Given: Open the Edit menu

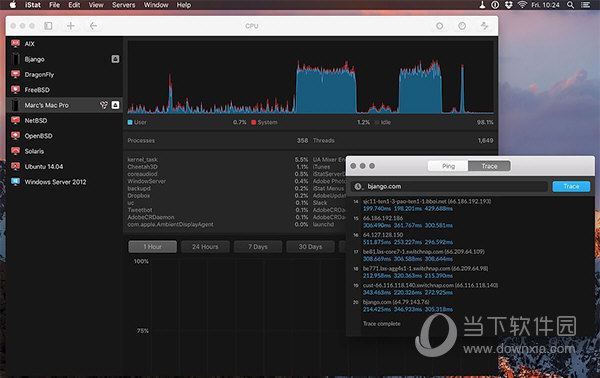Looking at the screenshot, I should (74, 5).
